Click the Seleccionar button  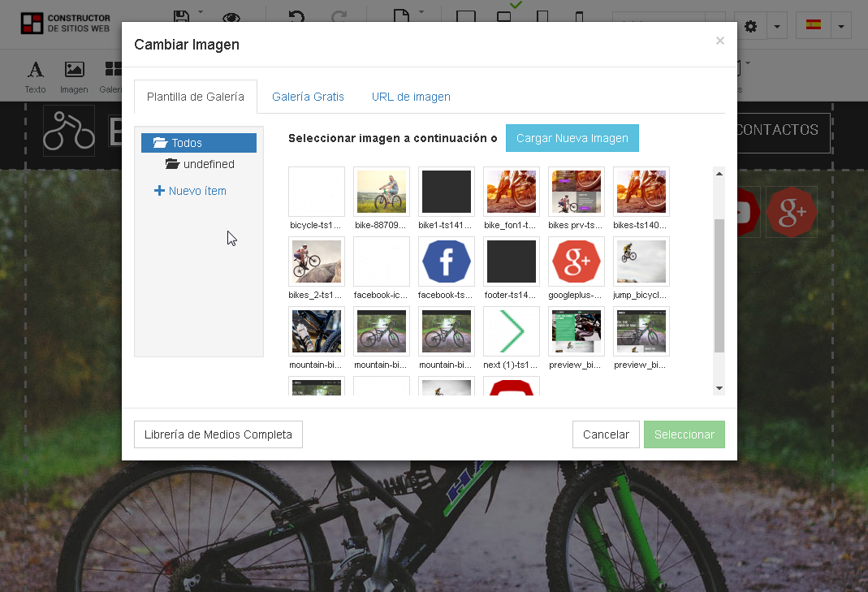(684, 434)
